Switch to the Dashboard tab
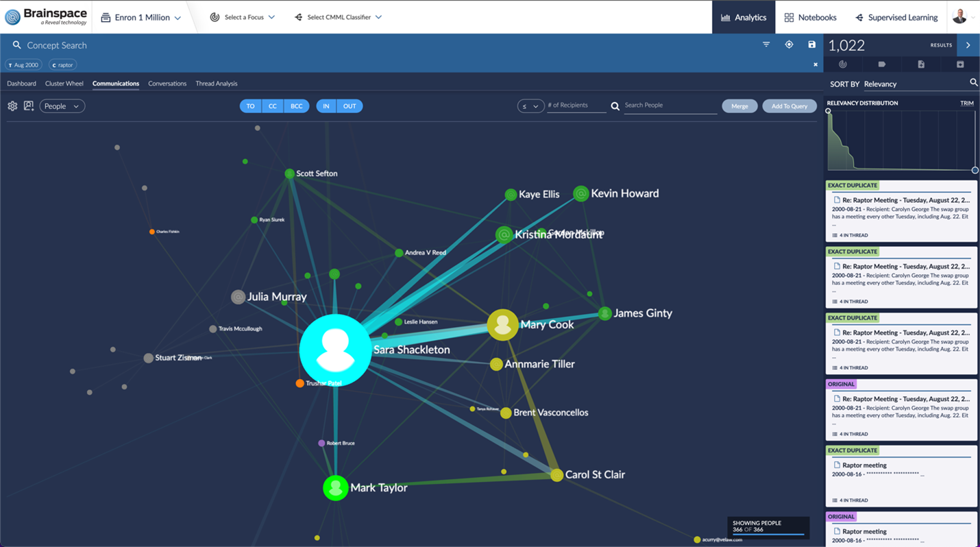Image resolution: width=980 pixels, height=547 pixels. click(x=21, y=84)
